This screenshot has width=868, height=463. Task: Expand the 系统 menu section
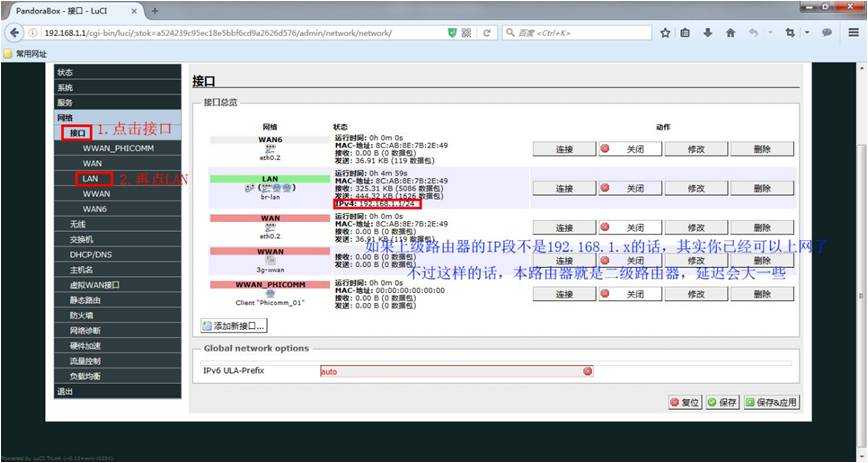[x=65, y=88]
